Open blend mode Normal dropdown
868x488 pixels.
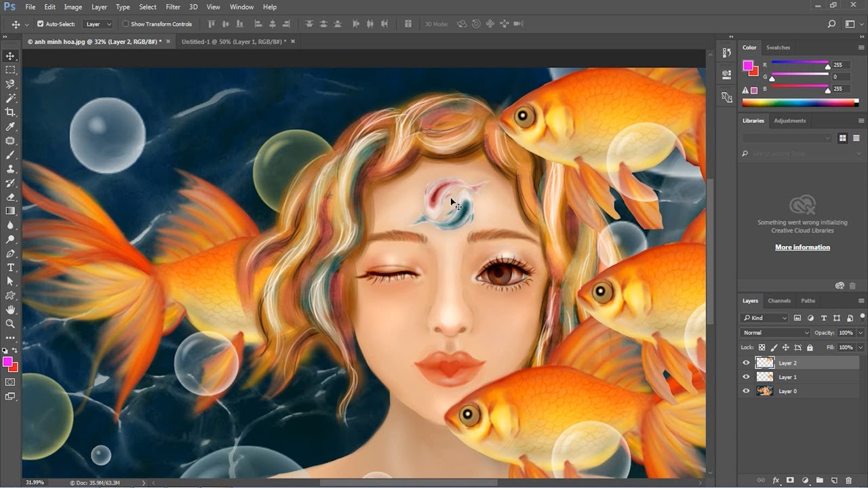point(775,333)
